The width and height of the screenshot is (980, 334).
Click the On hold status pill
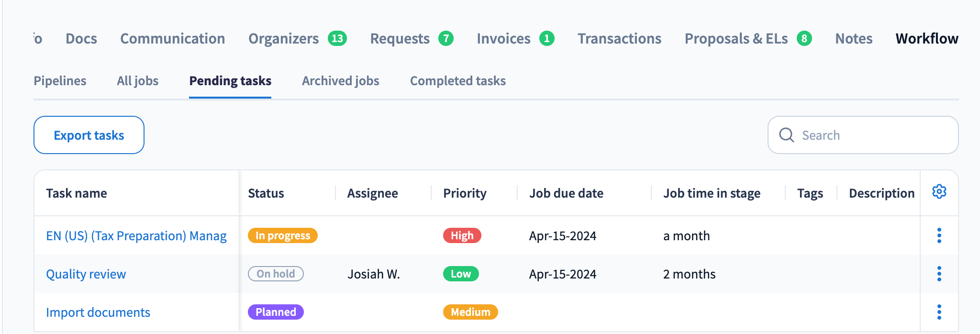pyautogui.click(x=276, y=274)
